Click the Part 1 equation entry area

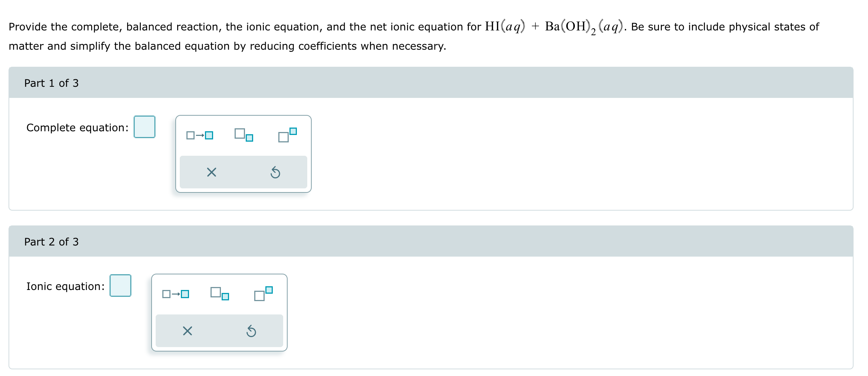[243, 153]
